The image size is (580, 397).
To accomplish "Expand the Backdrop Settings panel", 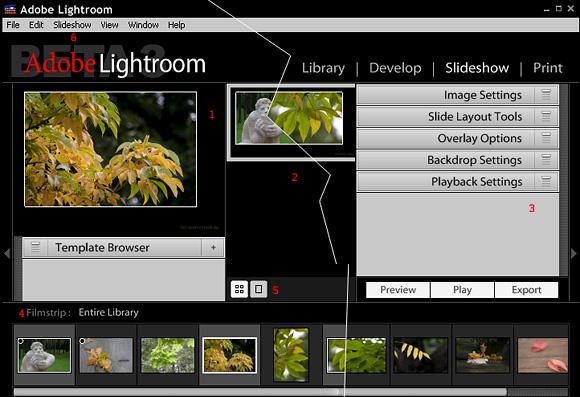I will (458, 160).
